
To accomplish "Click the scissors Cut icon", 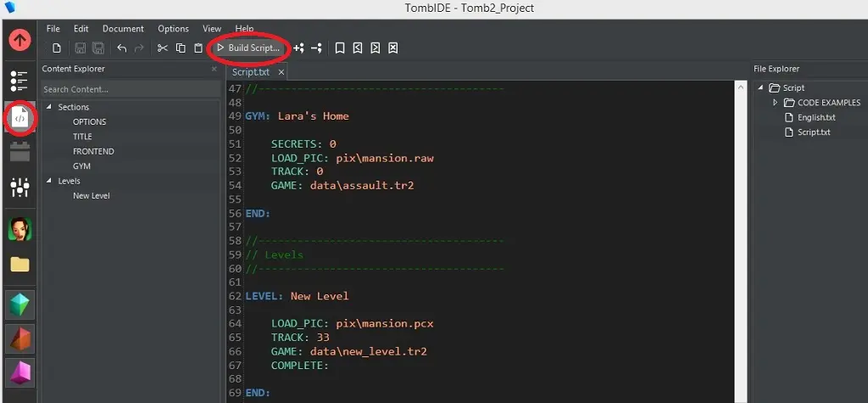I will point(163,48).
